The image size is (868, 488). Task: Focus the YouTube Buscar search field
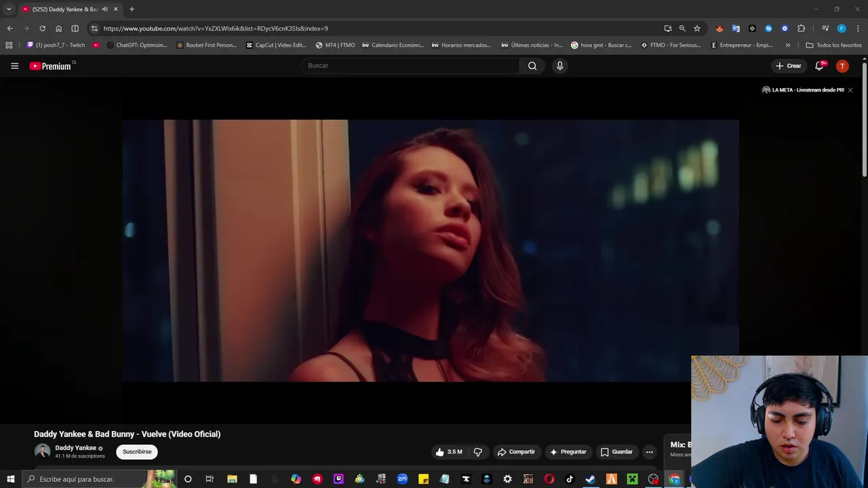pyautogui.click(x=410, y=66)
